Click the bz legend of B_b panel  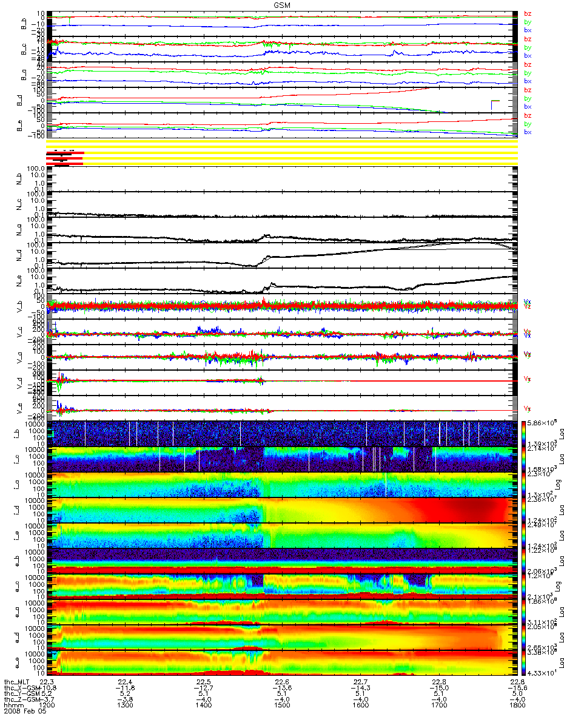point(527,13)
